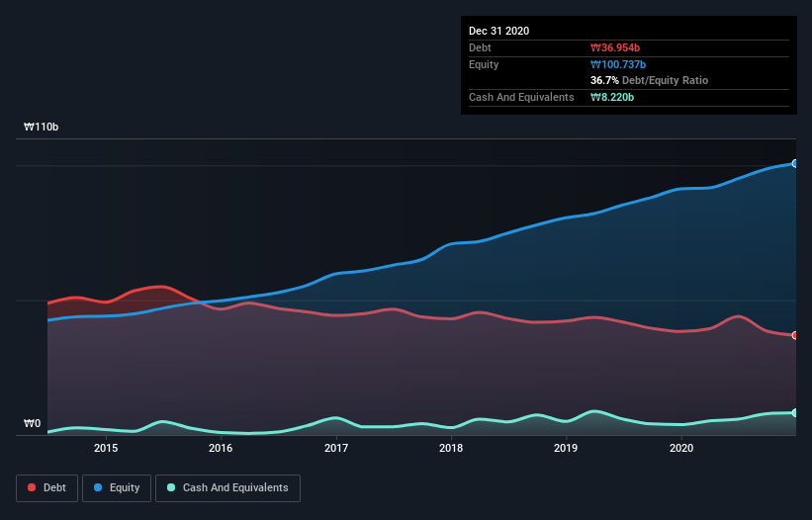Screen dimensions: 812x520
Task: Click the red Debt endpoint marker
Action: point(795,335)
